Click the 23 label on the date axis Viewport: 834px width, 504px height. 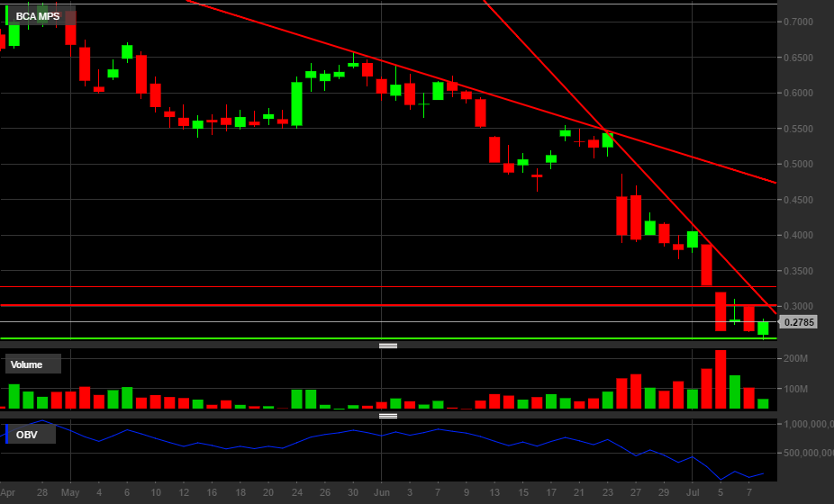[607, 493]
